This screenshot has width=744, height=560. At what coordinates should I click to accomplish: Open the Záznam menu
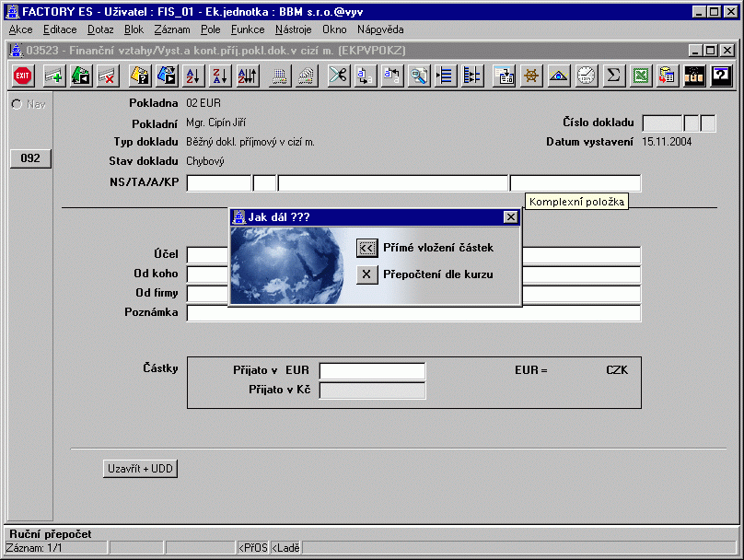coord(172,29)
